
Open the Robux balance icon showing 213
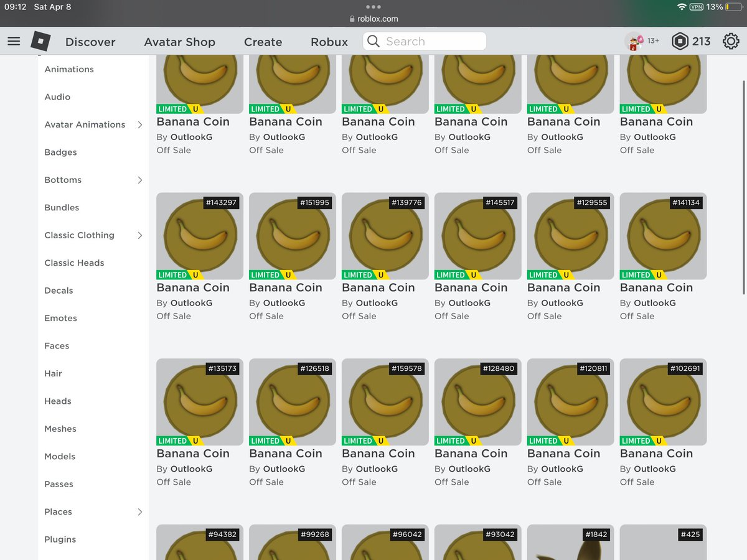click(680, 41)
